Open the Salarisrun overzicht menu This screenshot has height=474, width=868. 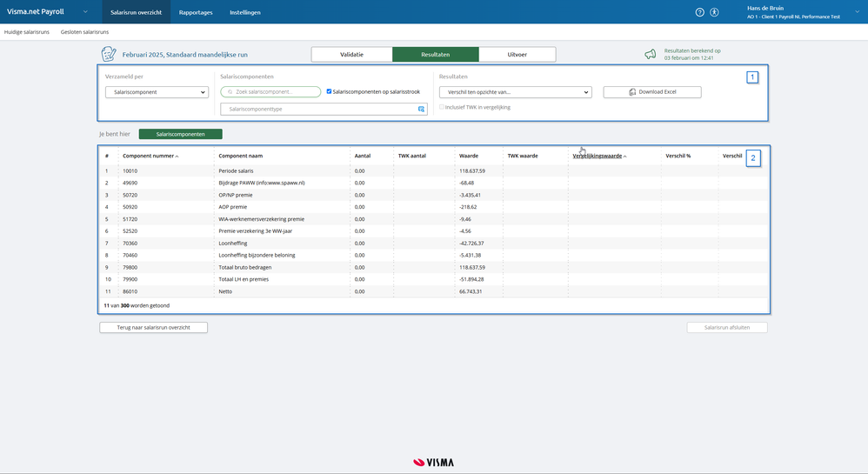pos(137,12)
